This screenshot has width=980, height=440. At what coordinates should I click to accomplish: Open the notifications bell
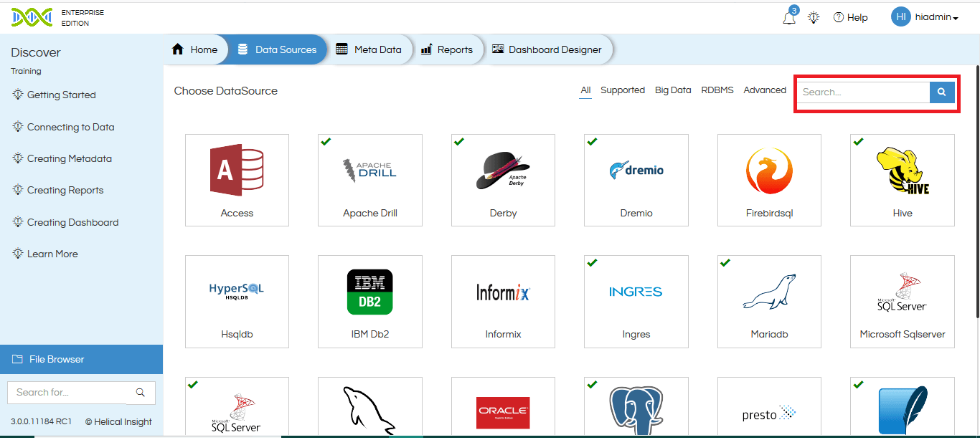coord(789,18)
